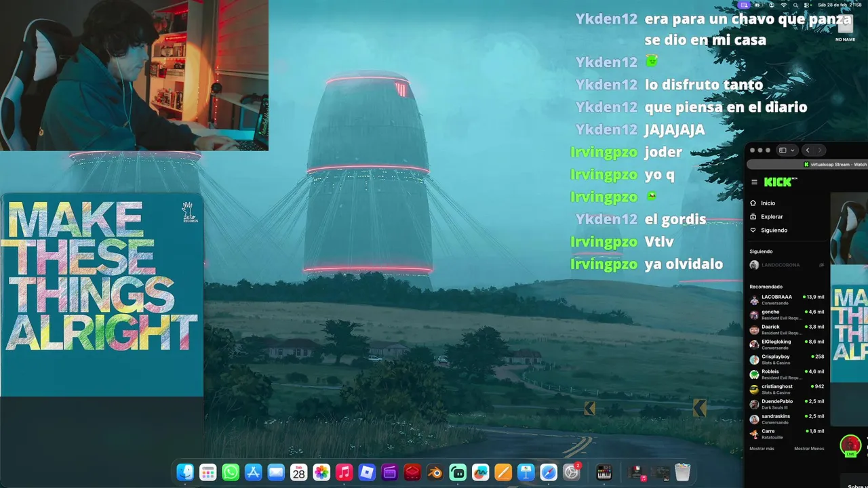868x488 pixels.
Task: Open the NO NAME drive on desktop
Action: pos(845,28)
